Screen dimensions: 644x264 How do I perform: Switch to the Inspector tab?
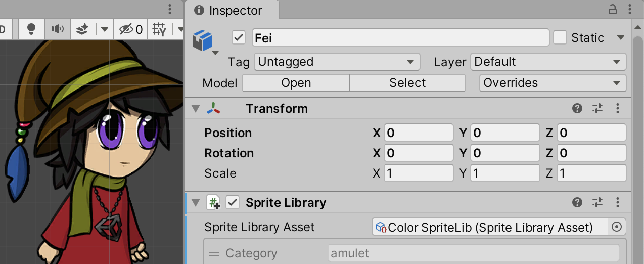[x=230, y=10]
